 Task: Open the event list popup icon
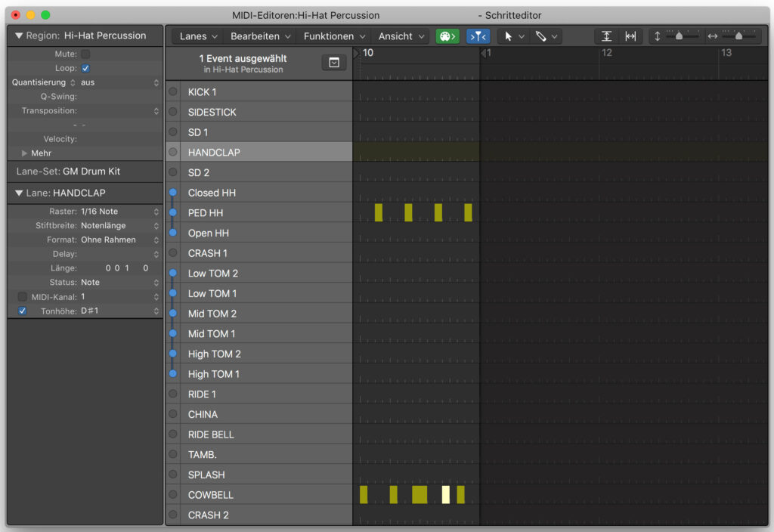pos(334,63)
